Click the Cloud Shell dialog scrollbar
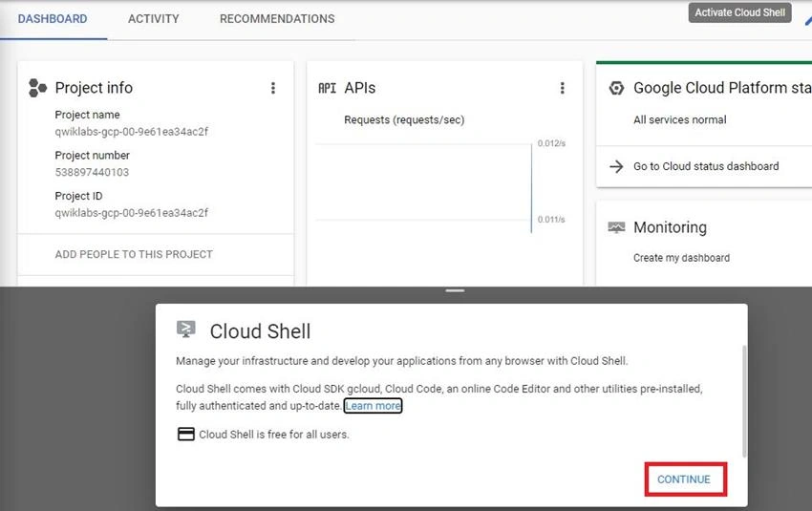Image resolution: width=812 pixels, height=511 pixels. [744, 401]
